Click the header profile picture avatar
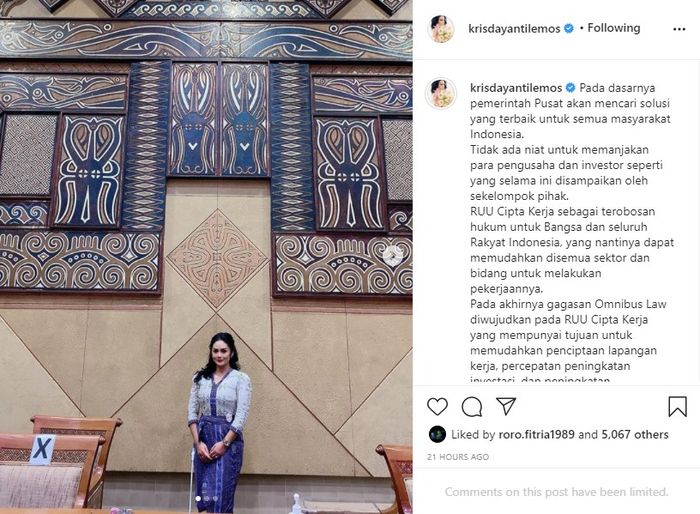 point(441,29)
